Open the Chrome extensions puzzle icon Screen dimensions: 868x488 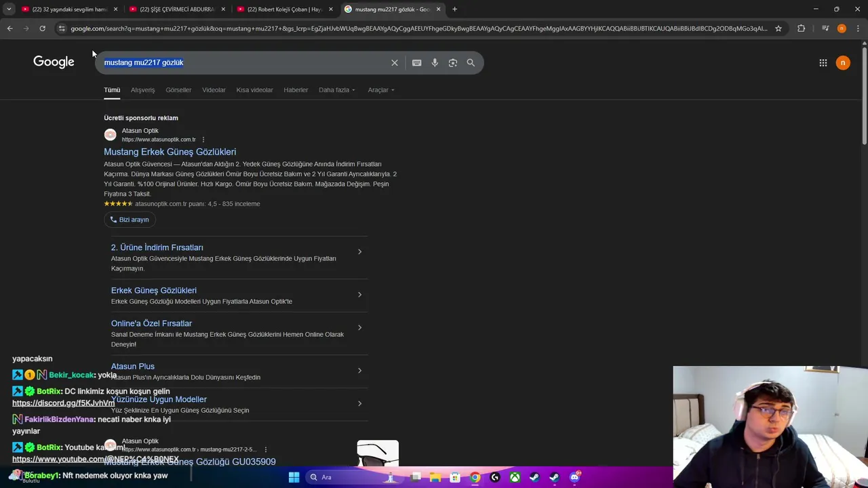pos(802,28)
